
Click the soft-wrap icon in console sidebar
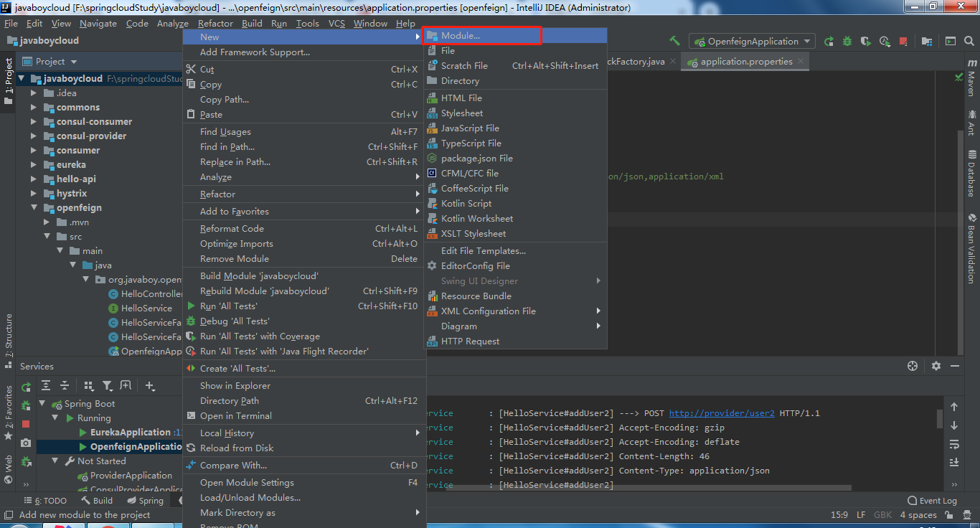point(954,444)
